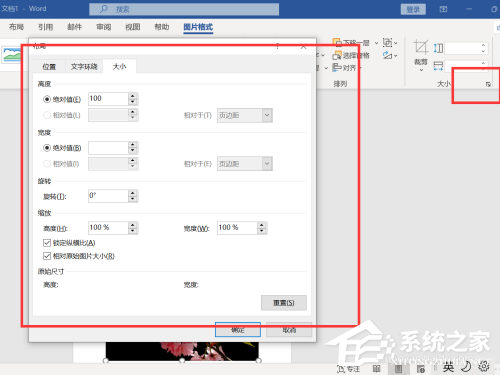500x375 pixels.
Task: Switch to Web Layout view icon
Action: coord(421,369)
